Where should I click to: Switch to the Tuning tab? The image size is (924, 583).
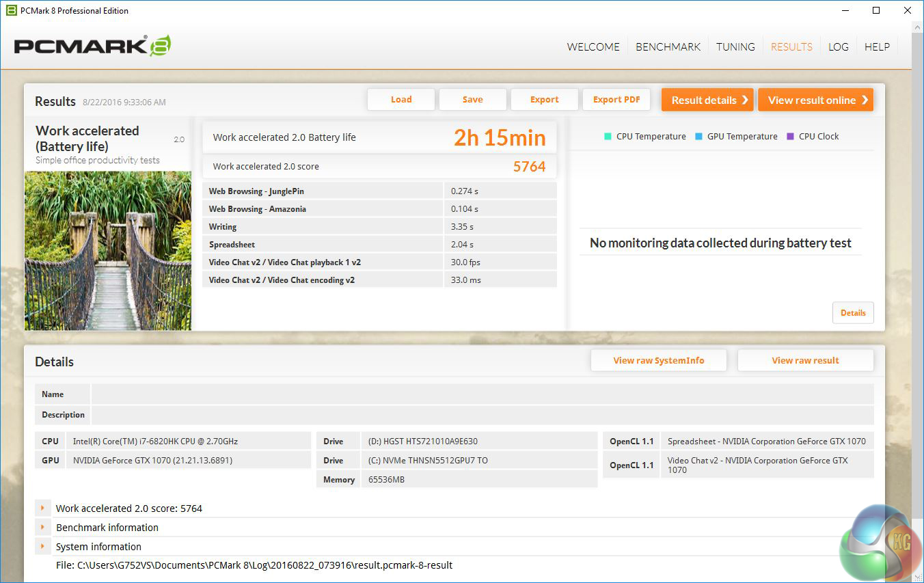click(x=735, y=46)
